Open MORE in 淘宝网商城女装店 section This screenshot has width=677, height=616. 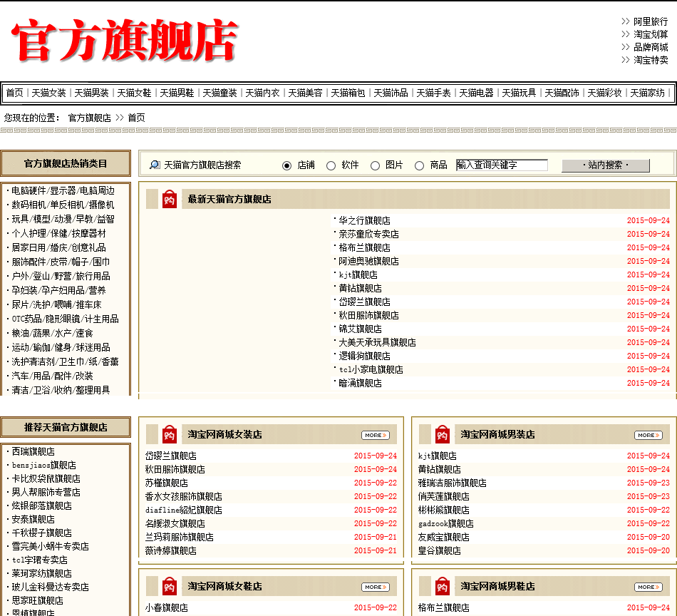376,436
